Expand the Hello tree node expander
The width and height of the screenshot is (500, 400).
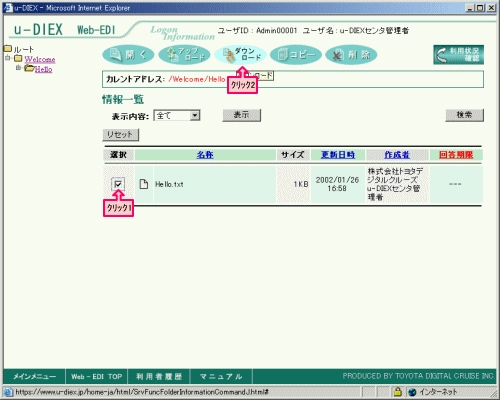[x=18, y=68]
